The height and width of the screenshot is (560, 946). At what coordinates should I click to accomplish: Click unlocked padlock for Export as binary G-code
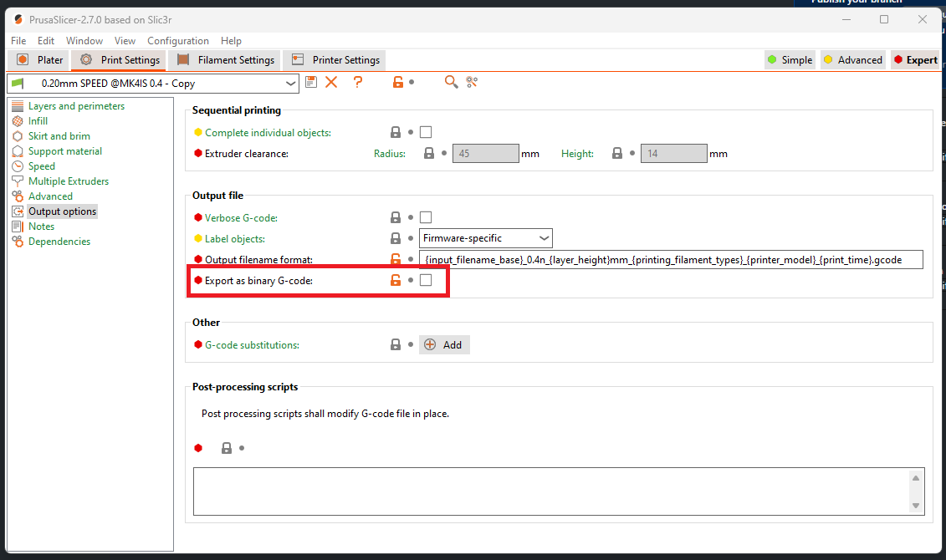click(396, 280)
